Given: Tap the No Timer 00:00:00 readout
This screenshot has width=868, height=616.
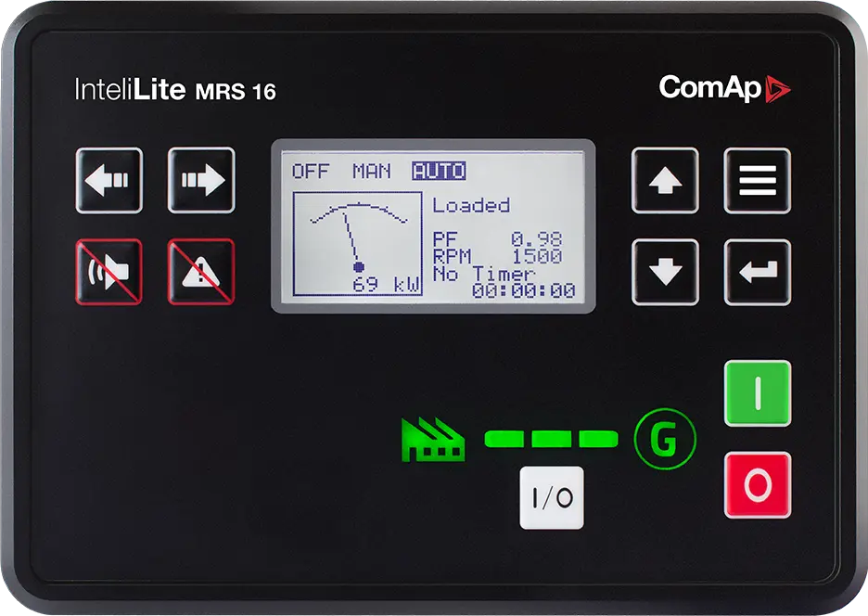Looking at the screenshot, I should coord(504,282).
